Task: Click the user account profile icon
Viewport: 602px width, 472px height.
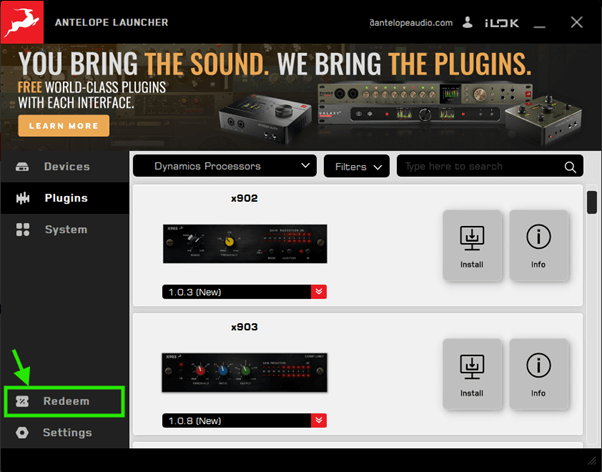Action: (x=467, y=22)
